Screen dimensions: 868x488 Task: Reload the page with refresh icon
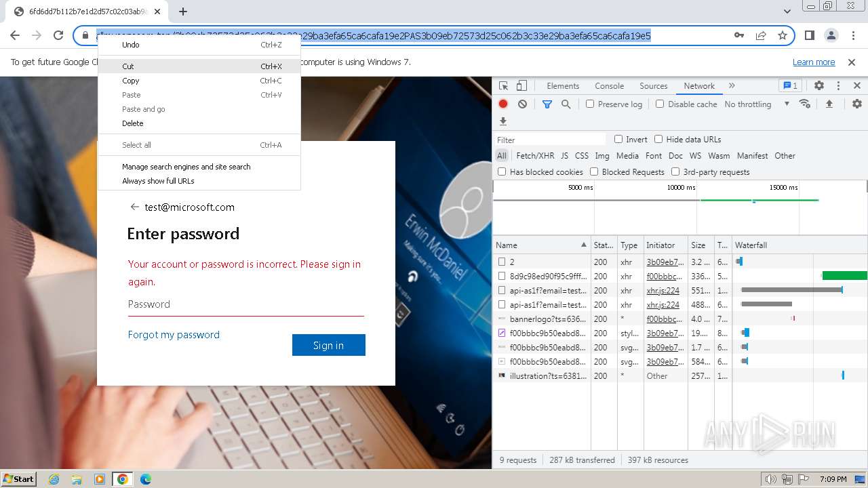pyautogui.click(x=58, y=36)
